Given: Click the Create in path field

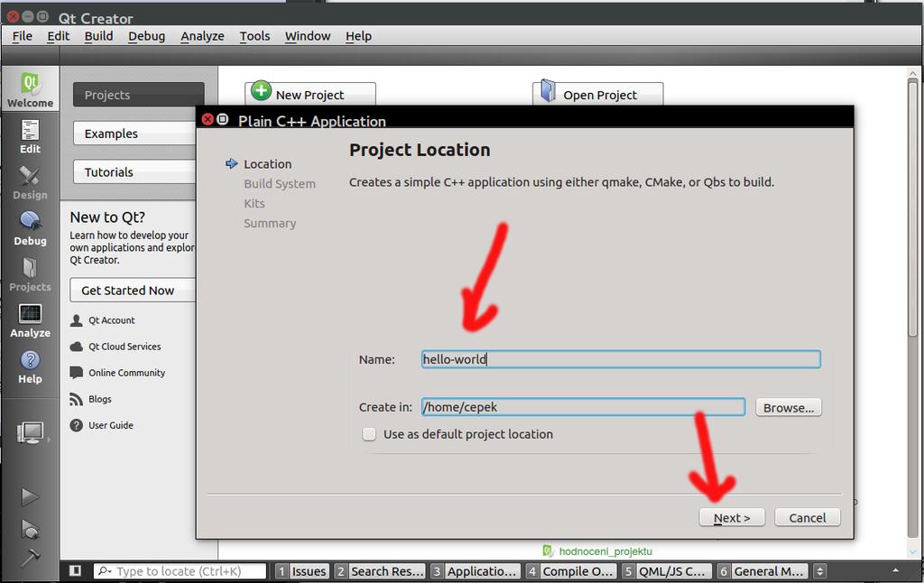Looking at the screenshot, I should (x=583, y=407).
